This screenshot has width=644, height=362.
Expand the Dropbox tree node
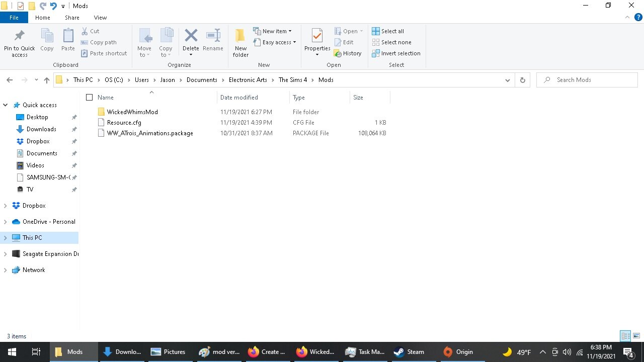pyautogui.click(x=6, y=206)
